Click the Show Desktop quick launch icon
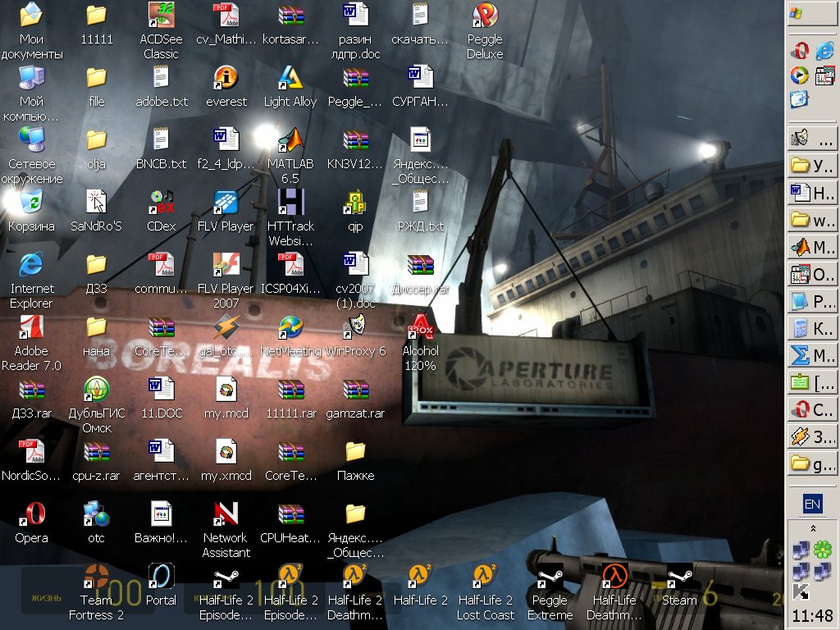Viewport: 840px width, 630px height. 801,99
